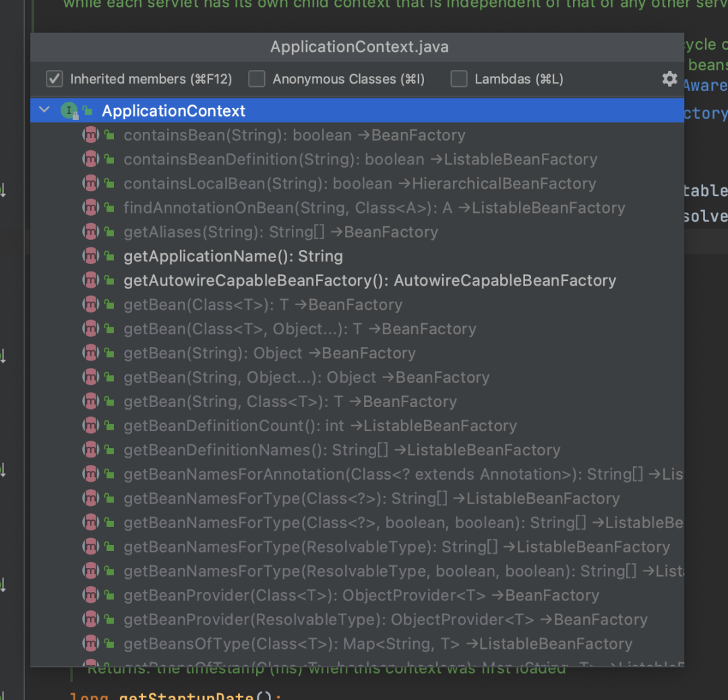This screenshot has height=700, width=728.
Task: Uncheck the Inherited members checkbox
Action: pos(54,79)
